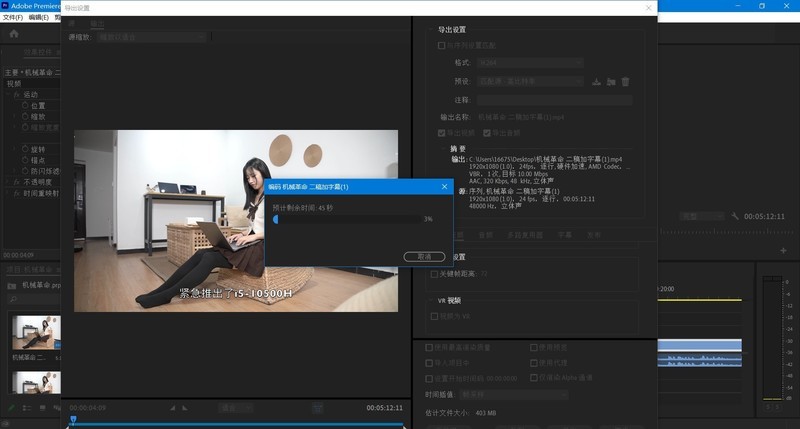
Task: Switch project panel to list view icon
Action: [27, 408]
